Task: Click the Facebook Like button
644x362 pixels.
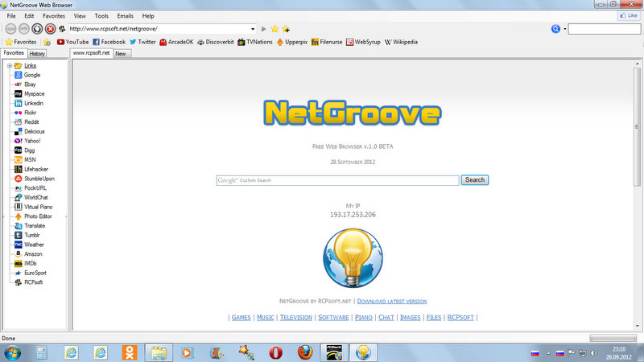Action: (x=629, y=15)
